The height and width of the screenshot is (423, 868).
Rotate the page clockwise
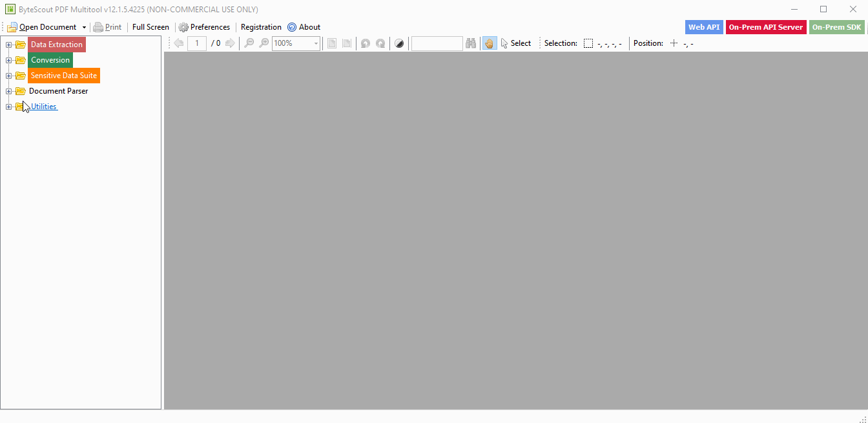click(x=380, y=43)
